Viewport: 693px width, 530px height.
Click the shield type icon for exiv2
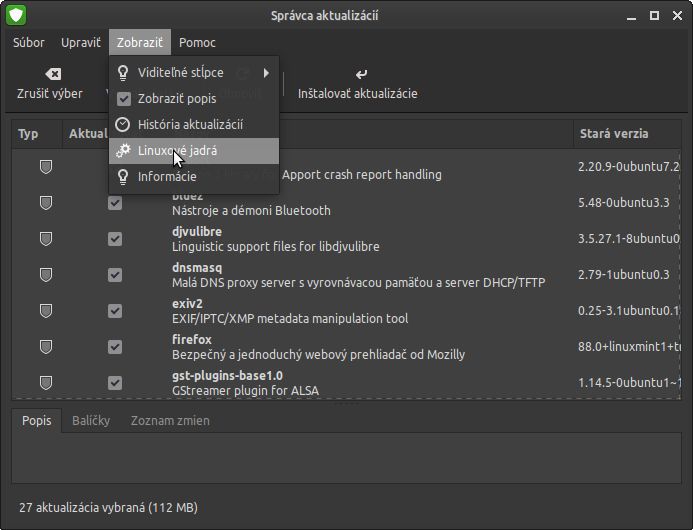(x=46, y=311)
